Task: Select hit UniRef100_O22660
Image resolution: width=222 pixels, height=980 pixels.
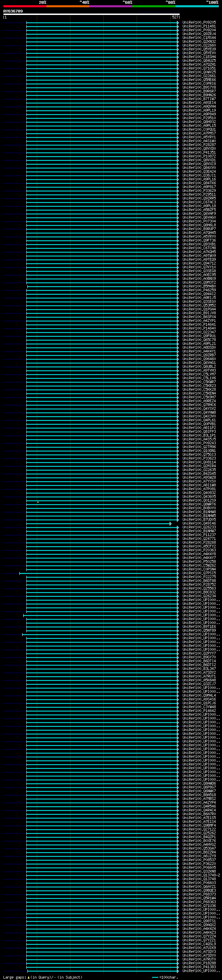Action: click(x=199, y=45)
